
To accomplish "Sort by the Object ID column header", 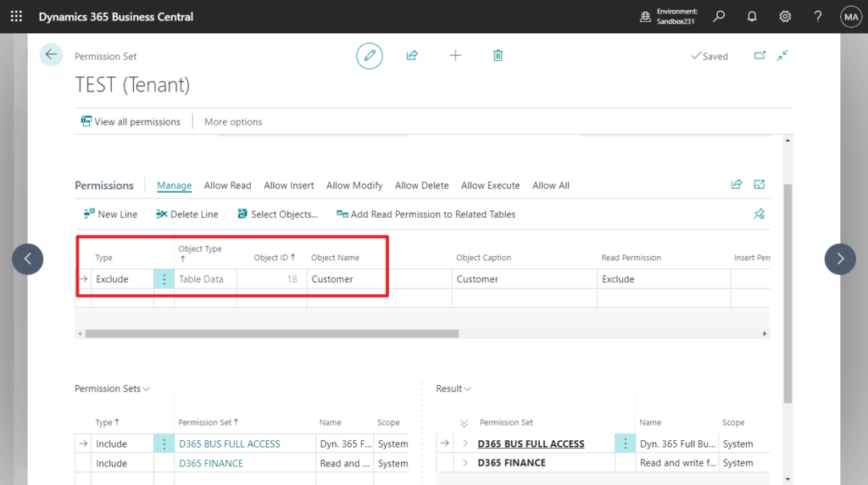I will tap(274, 258).
